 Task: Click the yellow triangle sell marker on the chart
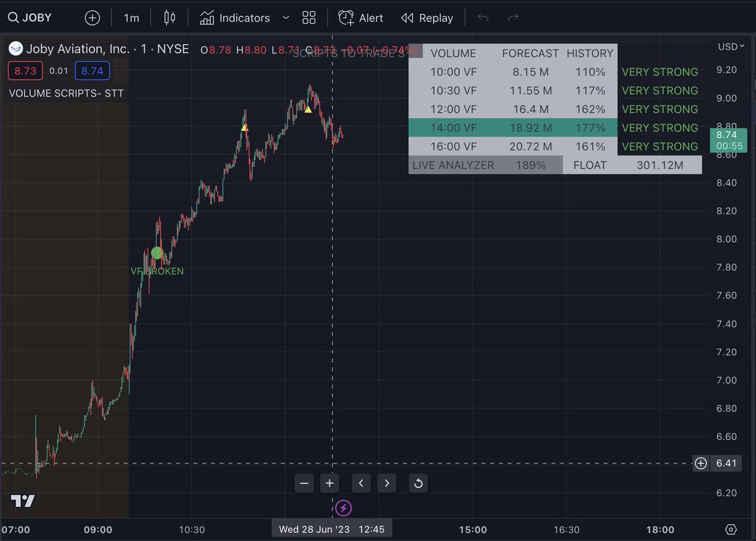tap(308, 109)
